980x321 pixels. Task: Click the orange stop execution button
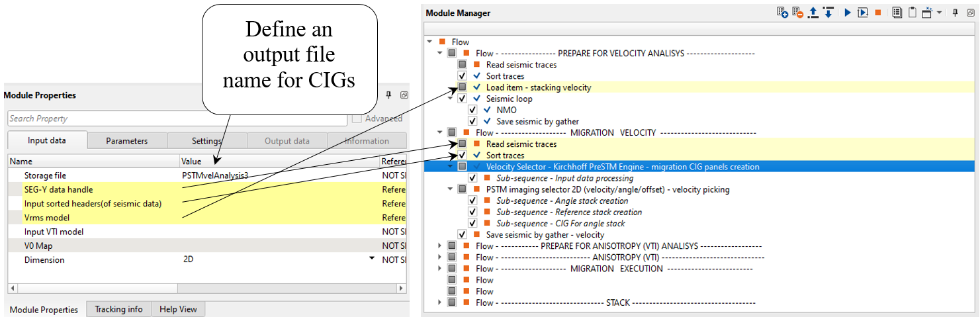(x=878, y=13)
